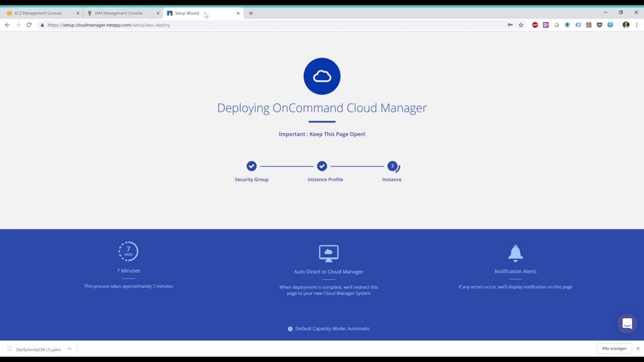Click the Notification Alerts title

pyautogui.click(x=515, y=271)
